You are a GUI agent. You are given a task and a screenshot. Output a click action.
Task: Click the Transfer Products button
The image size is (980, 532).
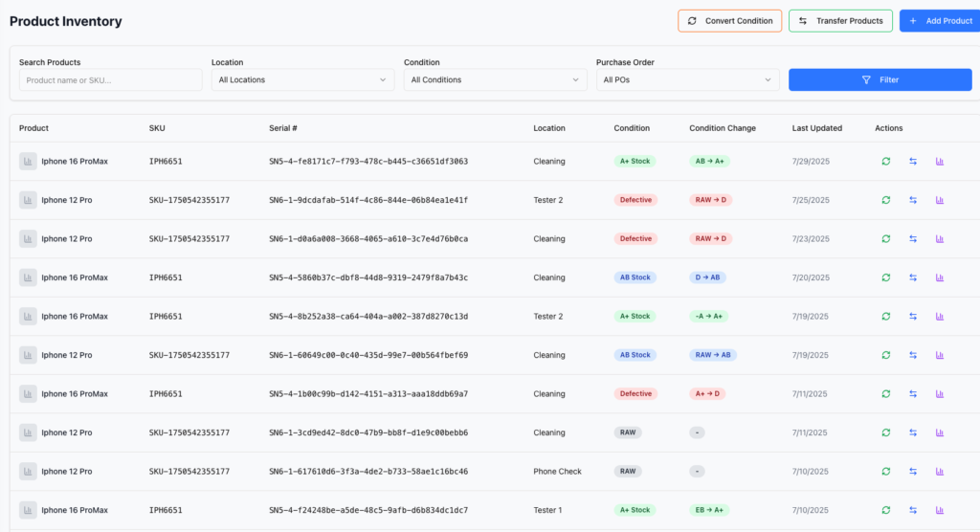(x=840, y=21)
